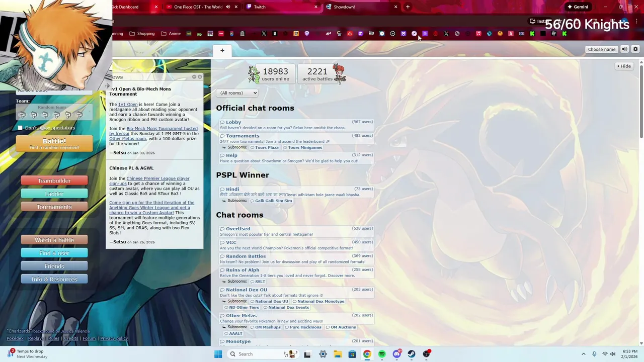Image resolution: width=644 pixels, height=362 pixels.
Task: Click the microphone icon in the system tray
Action: click(x=594, y=354)
